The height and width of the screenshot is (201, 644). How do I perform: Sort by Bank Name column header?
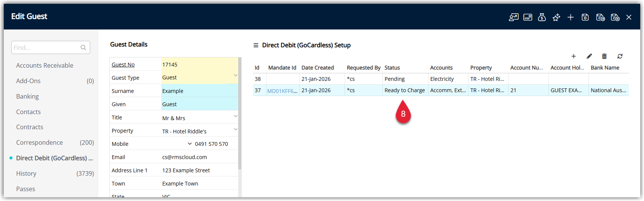605,68
